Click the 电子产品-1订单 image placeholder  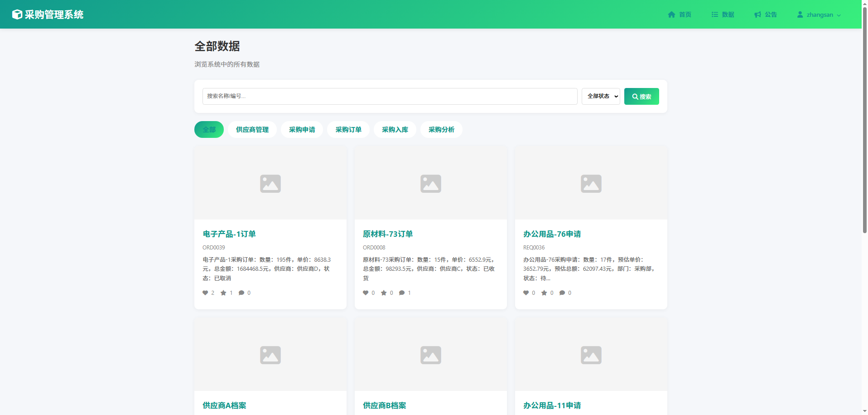(x=270, y=183)
